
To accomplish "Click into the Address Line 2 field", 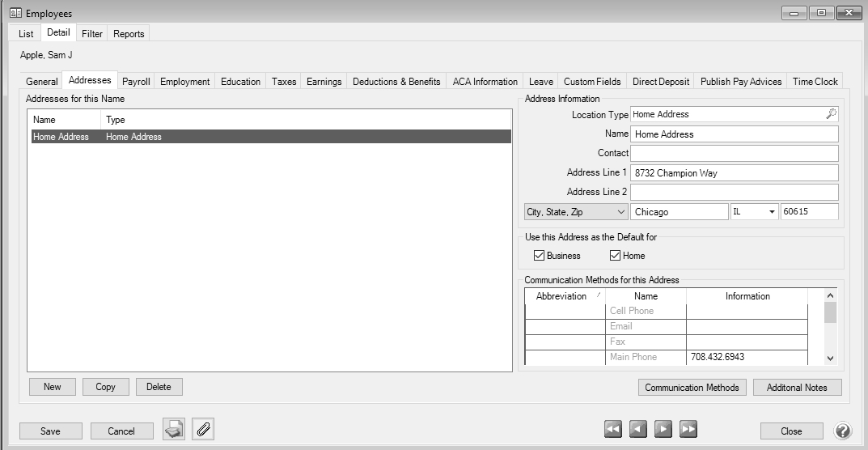I will coord(734,193).
